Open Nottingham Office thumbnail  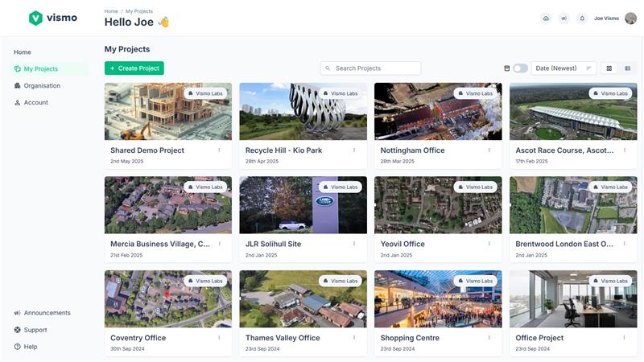pos(438,112)
